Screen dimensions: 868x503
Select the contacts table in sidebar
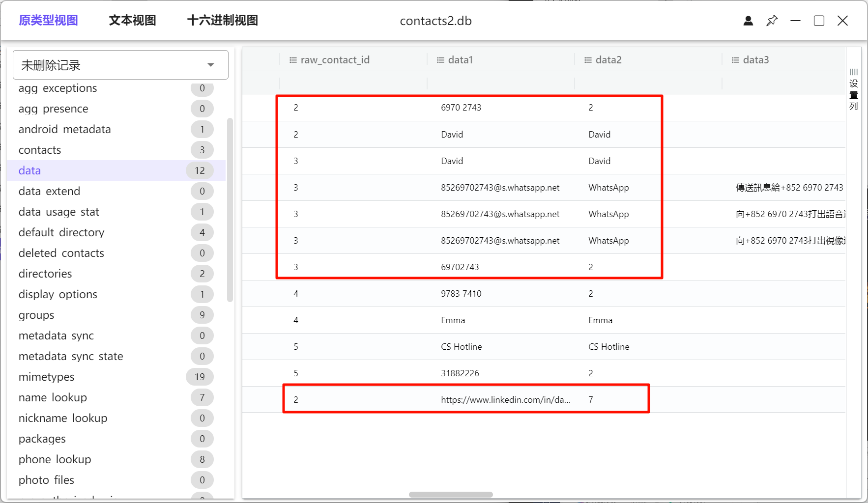40,150
